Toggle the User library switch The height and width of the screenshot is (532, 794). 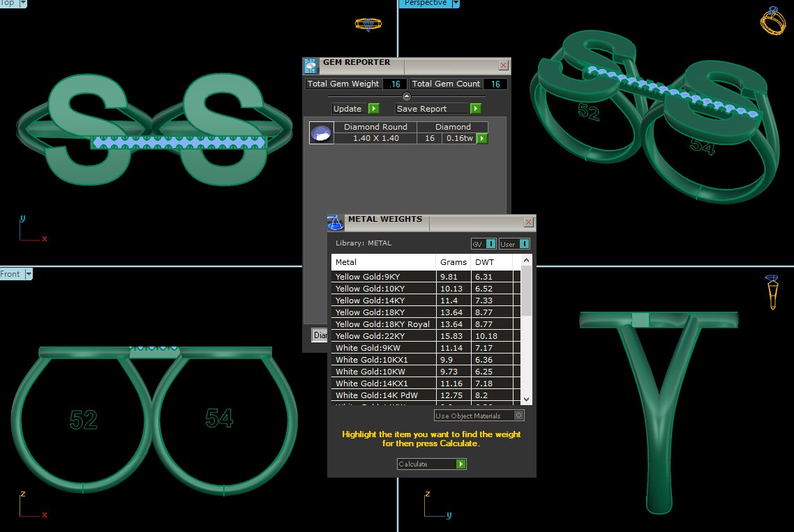(x=514, y=244)
